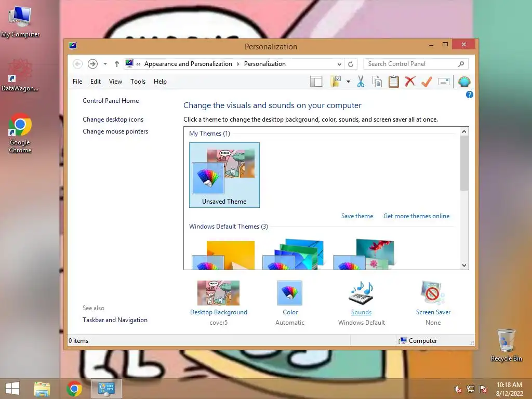Click the taskbar clock showing 10:18 AM
Image resolution: width=532 pixels, height=399 pixels.
[x=509, y=389]
